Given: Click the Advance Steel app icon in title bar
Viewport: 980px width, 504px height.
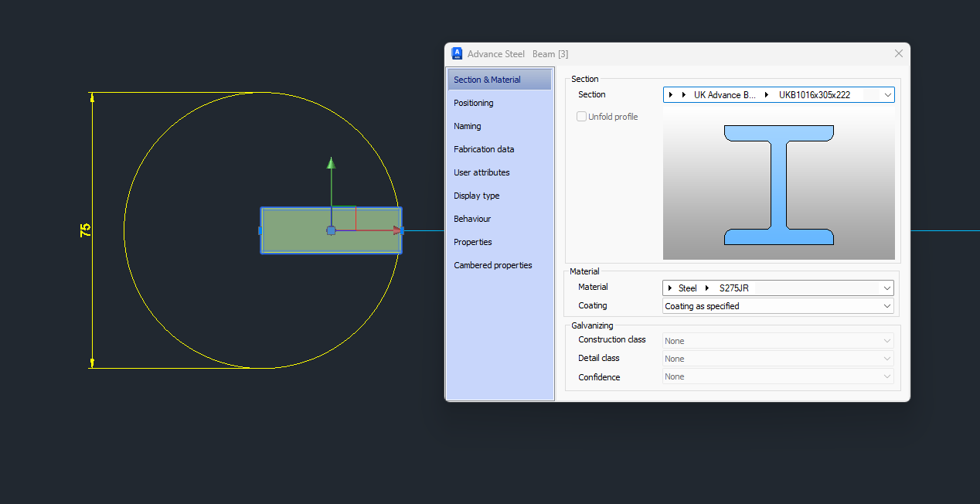Looking at the screenshot, I should [x=457, y=53].
